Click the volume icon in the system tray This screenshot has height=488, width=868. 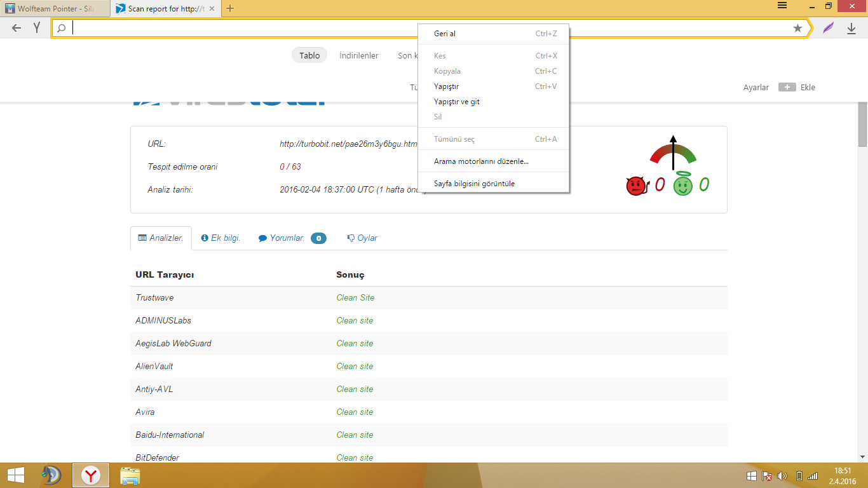782,476
